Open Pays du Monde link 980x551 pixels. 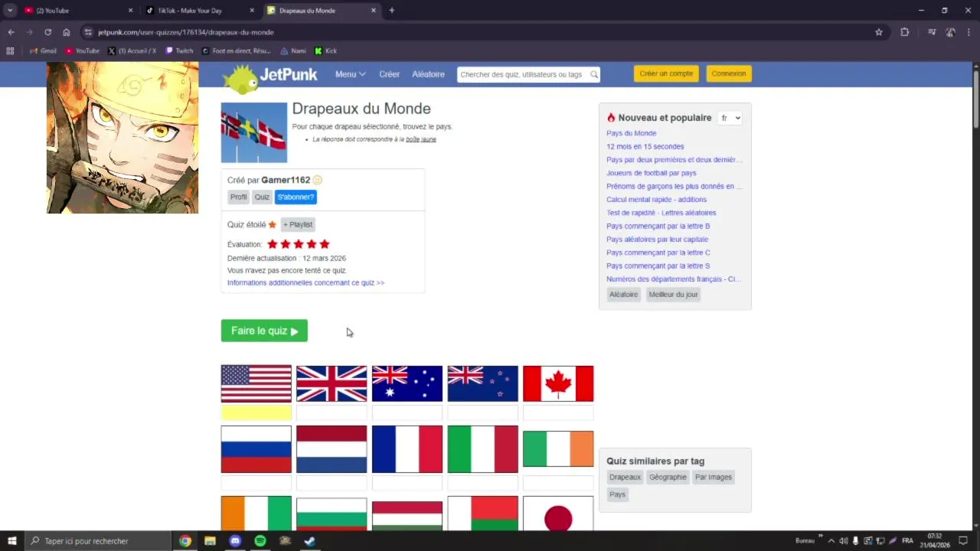[x=631, y=133]
